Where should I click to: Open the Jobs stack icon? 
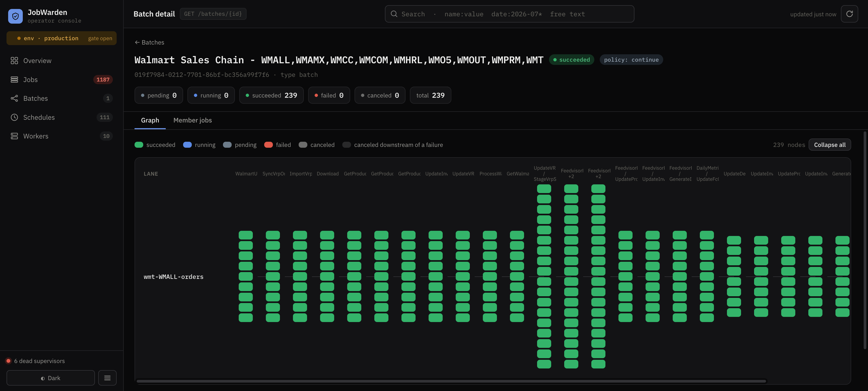[14, 80]
